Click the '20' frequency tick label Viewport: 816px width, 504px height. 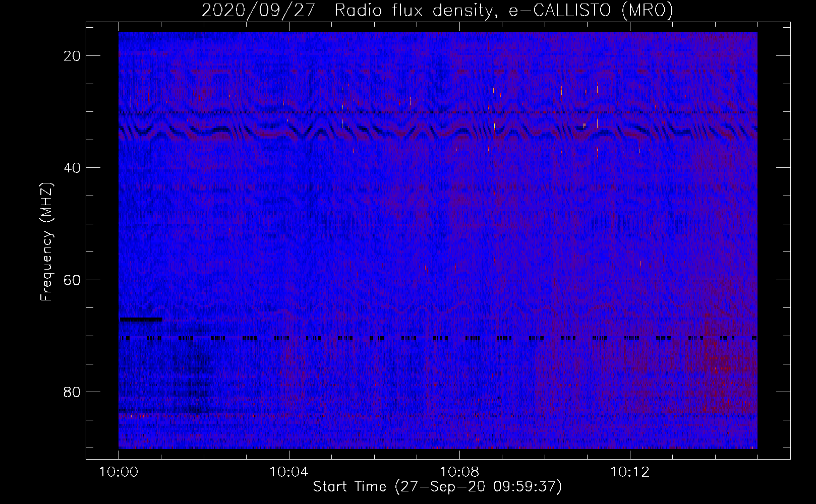point(72,56)
